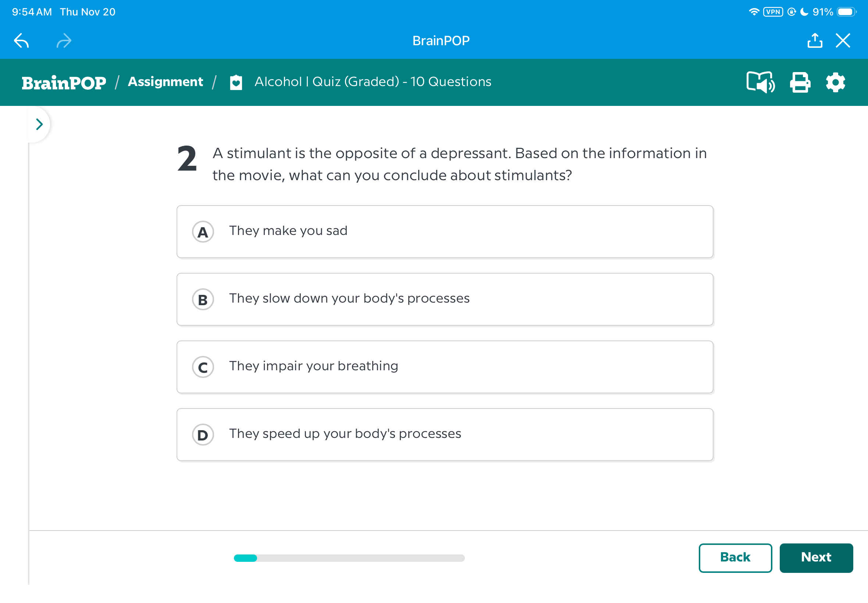
Task: Click the quiz clipboard icon before Alcohol
Action: click(x=236, y=82)
